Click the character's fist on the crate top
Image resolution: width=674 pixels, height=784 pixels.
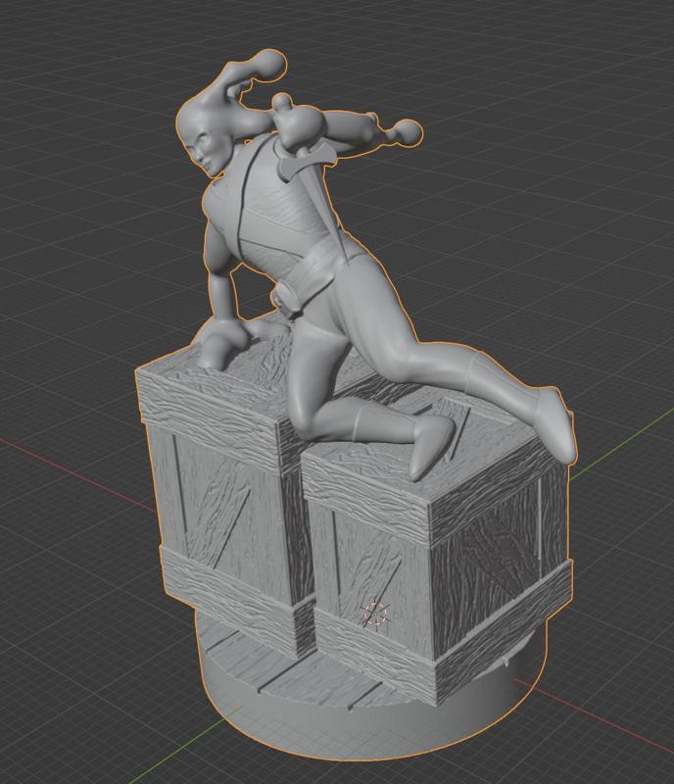click(x=220, y=343)
